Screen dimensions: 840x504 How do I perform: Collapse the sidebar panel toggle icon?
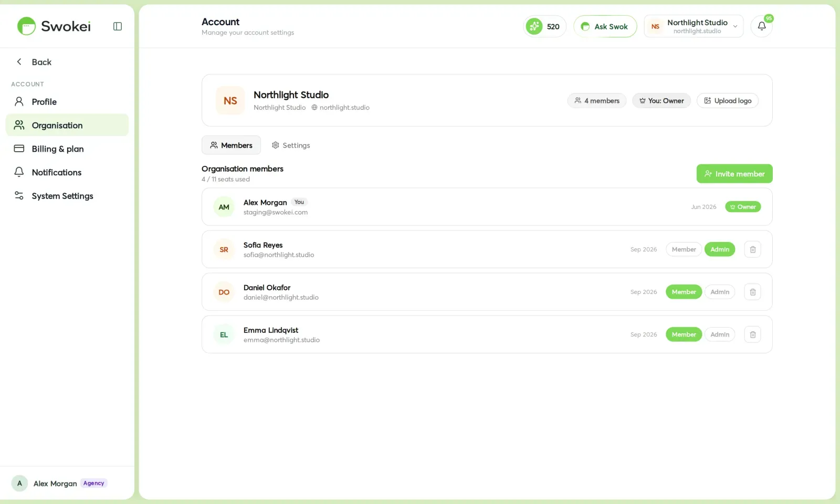118,26
